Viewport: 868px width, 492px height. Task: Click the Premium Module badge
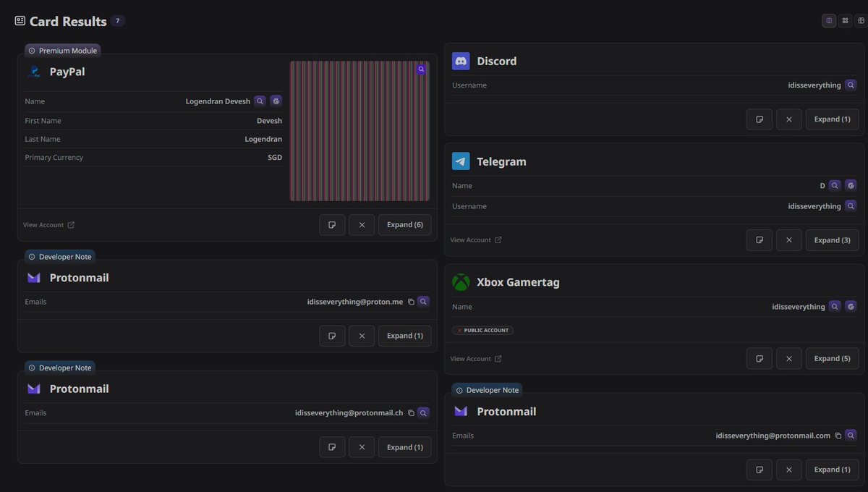pyautogui.click(x=63, y=51)
